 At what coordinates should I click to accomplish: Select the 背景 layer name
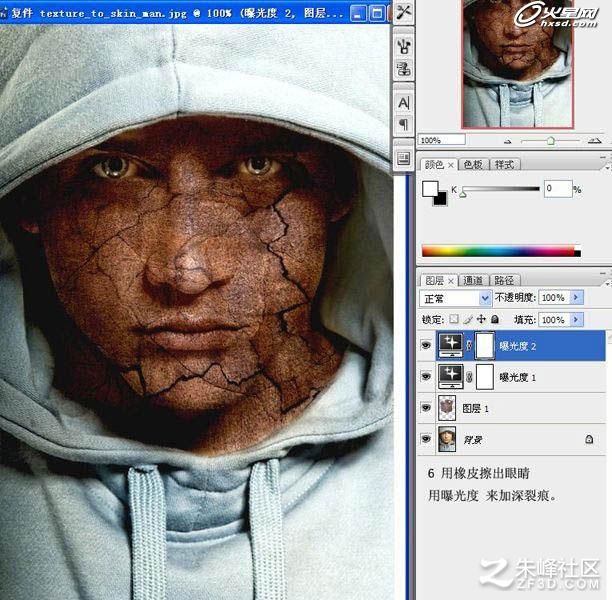[472, 440]
